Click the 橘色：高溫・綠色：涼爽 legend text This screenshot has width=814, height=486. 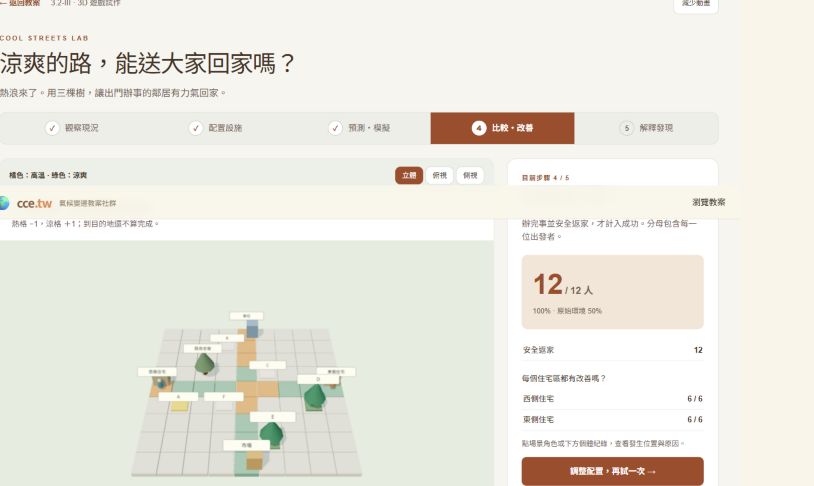point(48,176)
